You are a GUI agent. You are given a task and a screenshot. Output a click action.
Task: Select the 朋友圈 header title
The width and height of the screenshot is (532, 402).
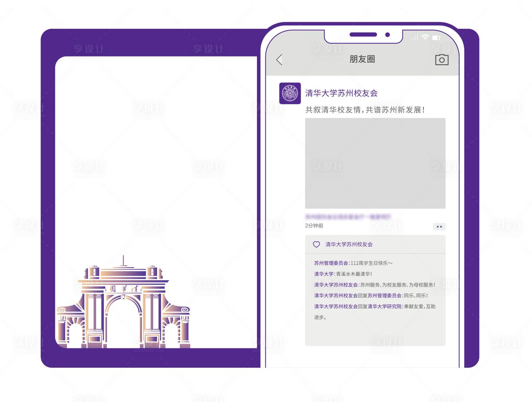click(362, 59)
